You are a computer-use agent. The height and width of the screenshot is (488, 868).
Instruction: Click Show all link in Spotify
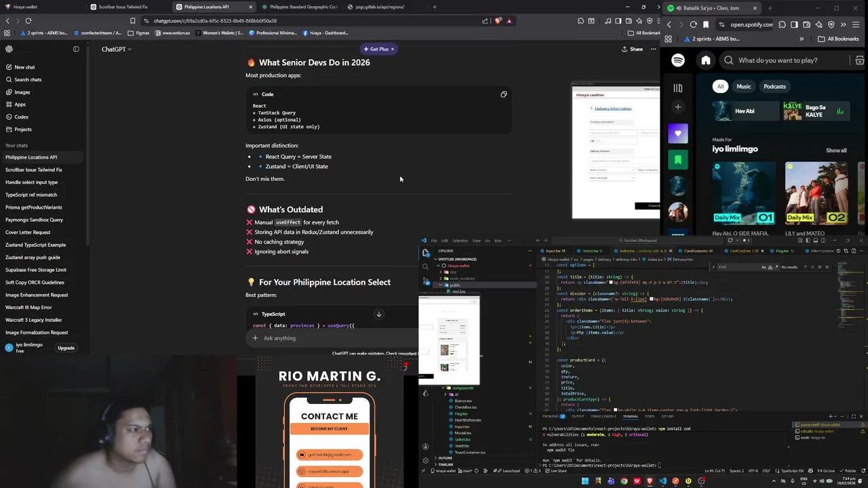coord(836,150)
